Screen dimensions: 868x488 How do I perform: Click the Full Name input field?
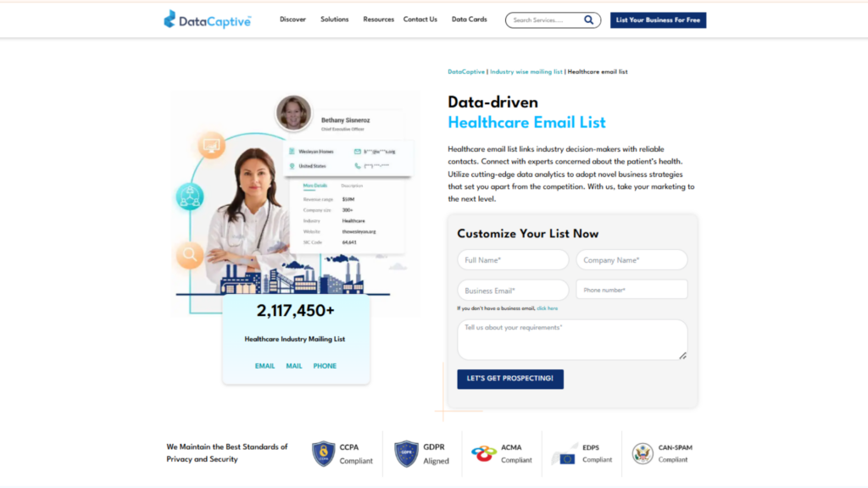(x=512, y=260)
